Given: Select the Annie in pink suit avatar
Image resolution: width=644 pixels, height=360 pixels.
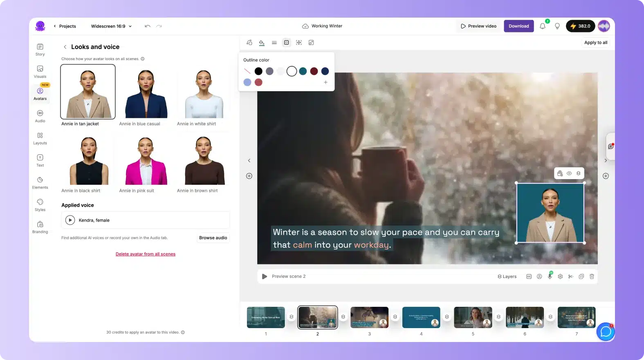Looking at the screenshot, I should click(146, 161).
